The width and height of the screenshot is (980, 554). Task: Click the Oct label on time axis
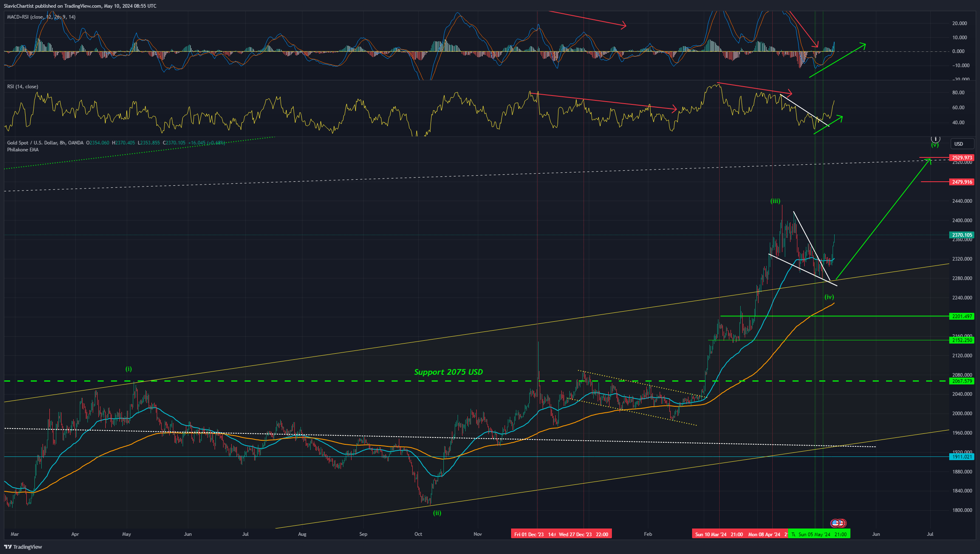(418, 534)
